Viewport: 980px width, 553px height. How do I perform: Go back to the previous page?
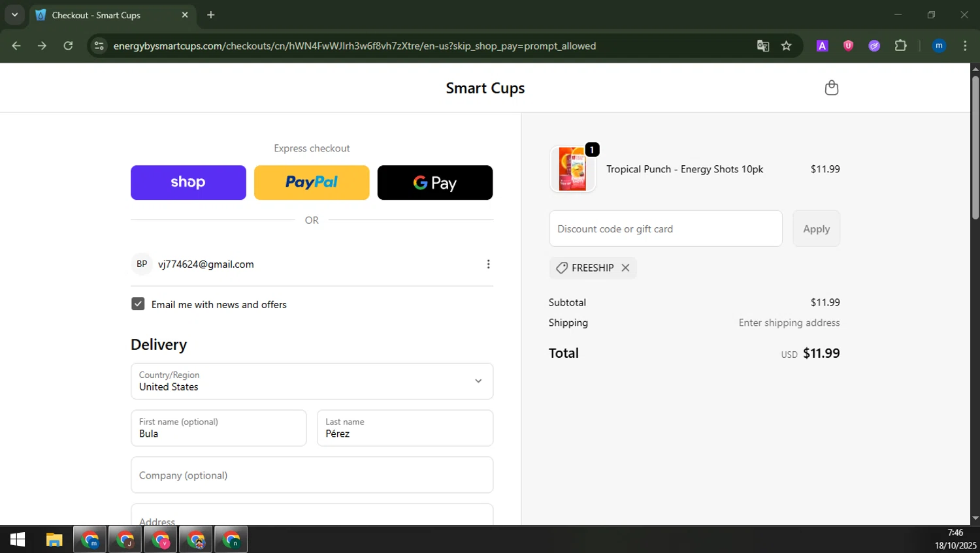pos(16,46)
